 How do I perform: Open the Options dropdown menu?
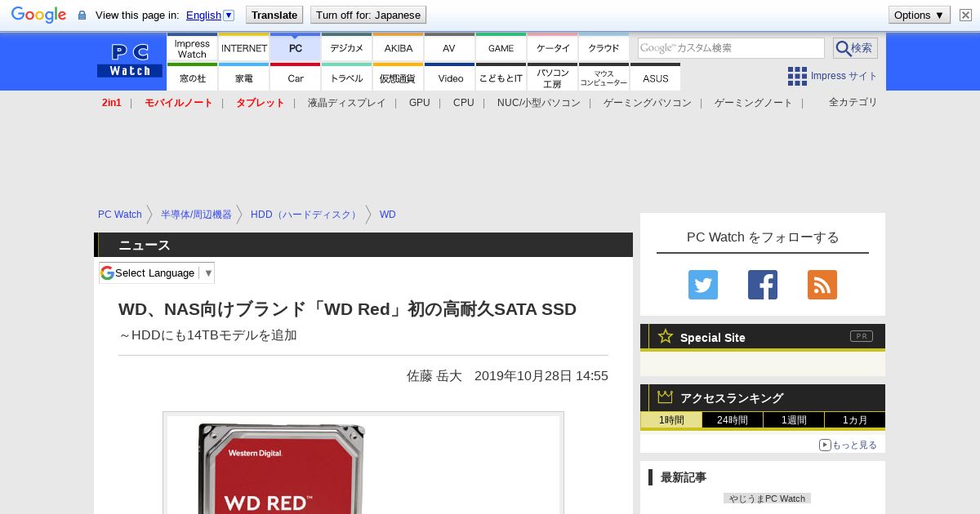920,15
